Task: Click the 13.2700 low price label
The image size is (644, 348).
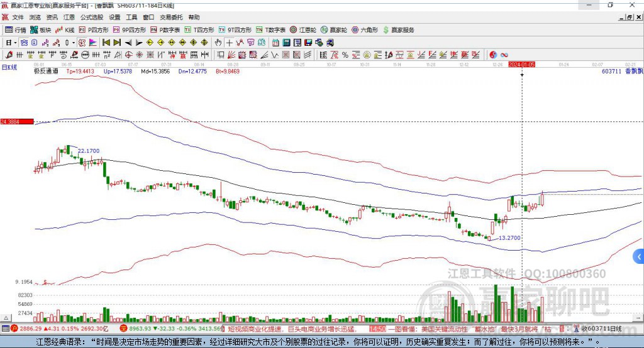Action: pyautogui.click(x=509, y=237)
